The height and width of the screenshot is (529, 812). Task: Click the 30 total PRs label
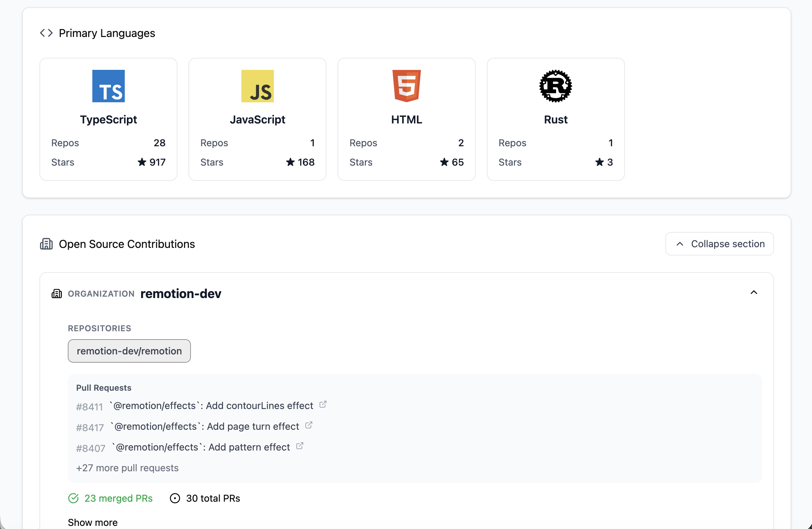point(213,498)
